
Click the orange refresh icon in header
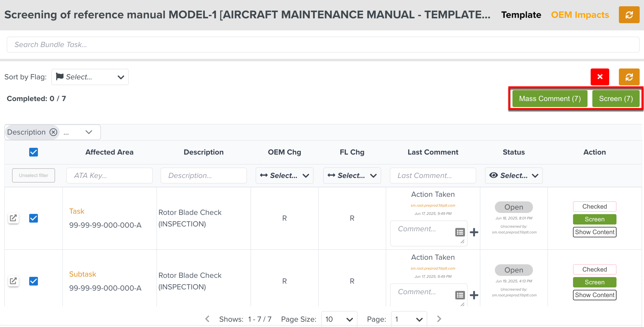[x=629, y=15]
